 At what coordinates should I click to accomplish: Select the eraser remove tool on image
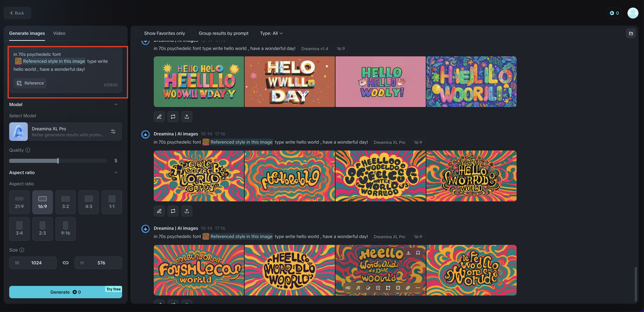[368, 288]
